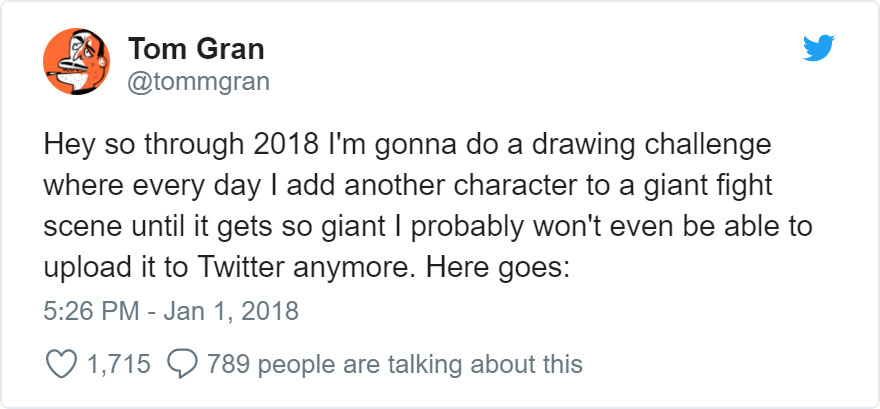Open the "Tom Gran" display name
The width and height of the screenshot is (880, 409).
point(196,48)
